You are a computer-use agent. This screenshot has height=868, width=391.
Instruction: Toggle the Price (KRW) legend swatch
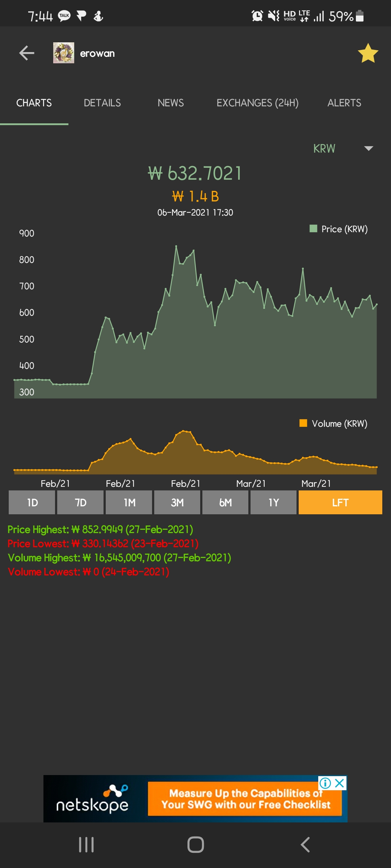click(314, 229)
